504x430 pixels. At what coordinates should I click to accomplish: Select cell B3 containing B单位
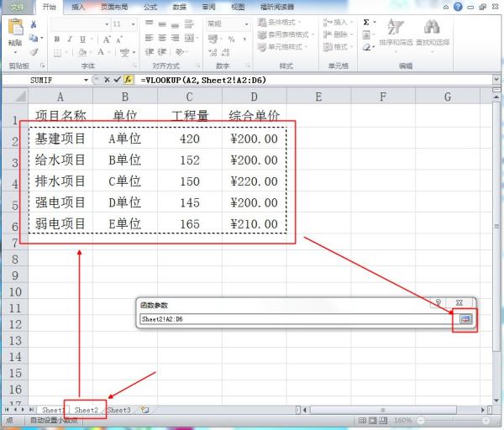click(124, 160)
